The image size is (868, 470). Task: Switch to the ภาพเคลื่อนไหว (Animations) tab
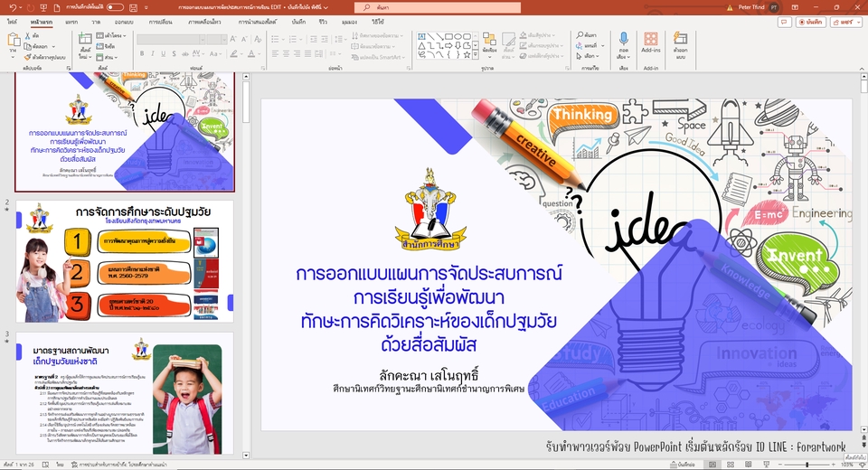204,22
